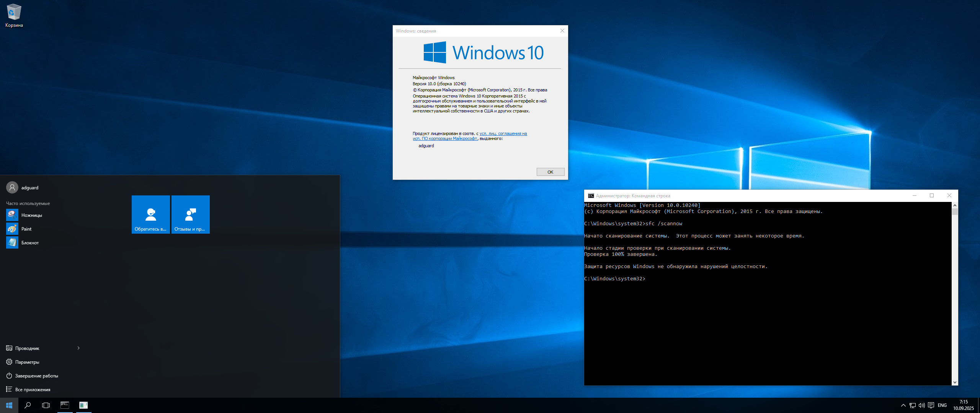The image size is (980, 413).
Task: Click the Windows Start button
Action: (x=9, y=405)
